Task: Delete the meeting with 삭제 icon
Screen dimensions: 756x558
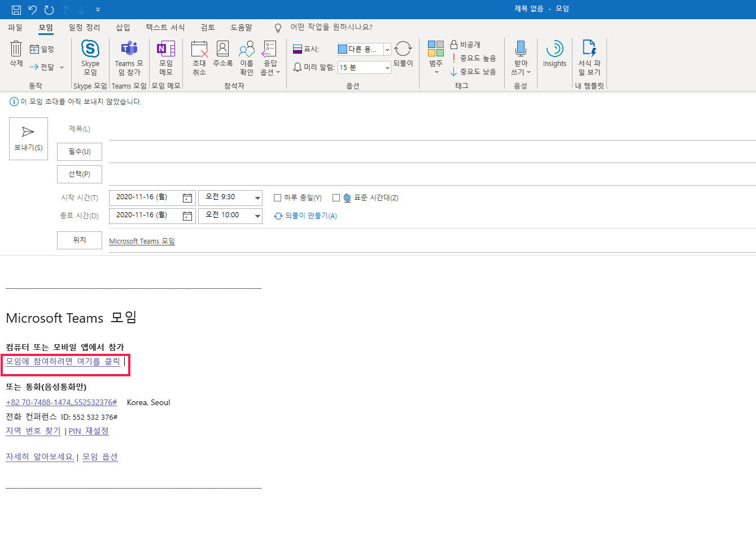Action: click(16, 54)
